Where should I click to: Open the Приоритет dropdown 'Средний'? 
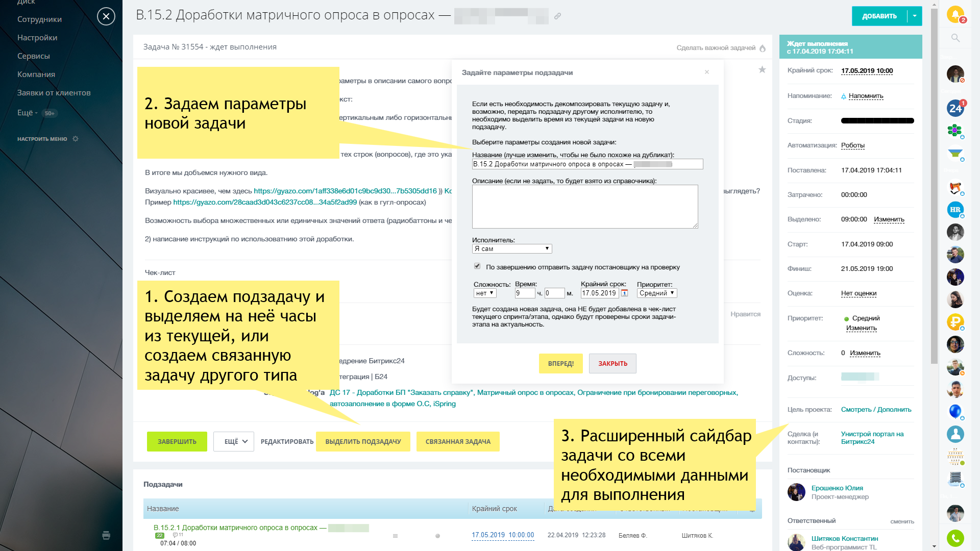pyautogui.click(x=657, y=293)
